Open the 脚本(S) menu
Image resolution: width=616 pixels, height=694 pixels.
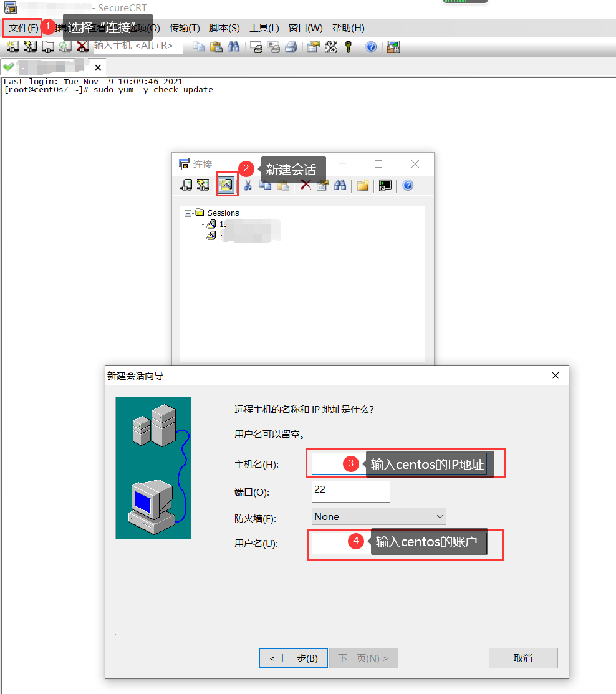[224, 28]
